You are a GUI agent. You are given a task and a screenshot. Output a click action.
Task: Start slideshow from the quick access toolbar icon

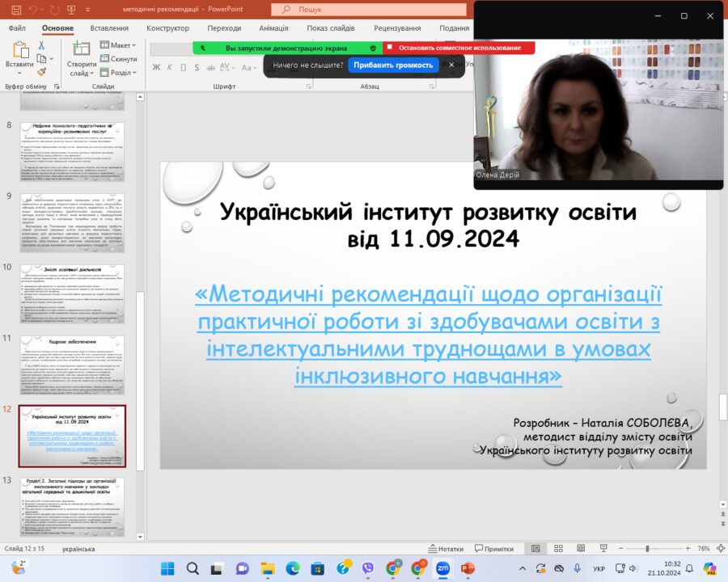click(71, 9)
